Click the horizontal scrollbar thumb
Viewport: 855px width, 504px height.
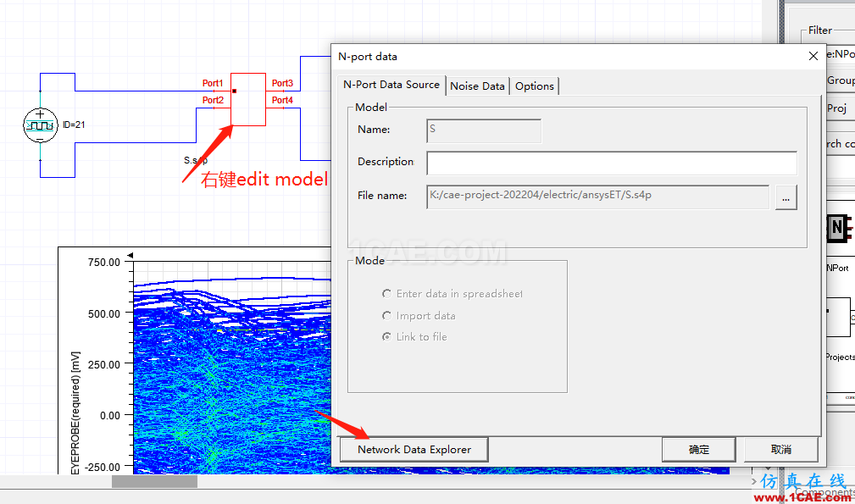(x=154, y=482)
